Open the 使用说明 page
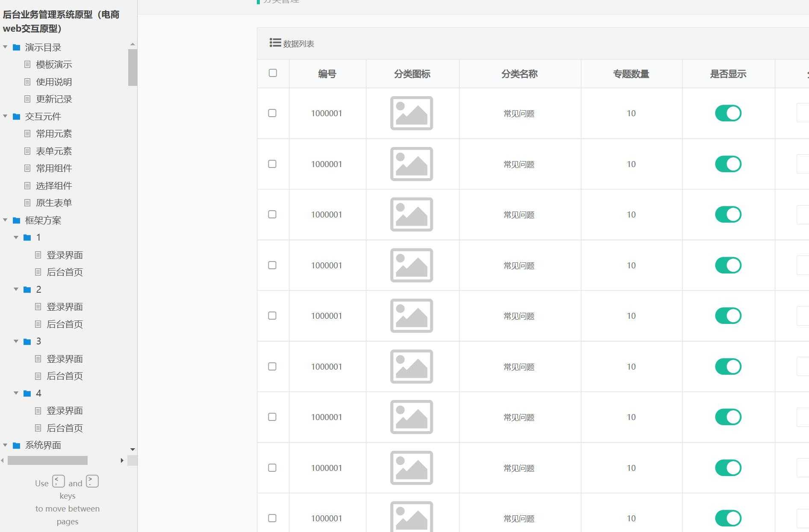Screen dimensions: 809x532 (x=54, y=82)
